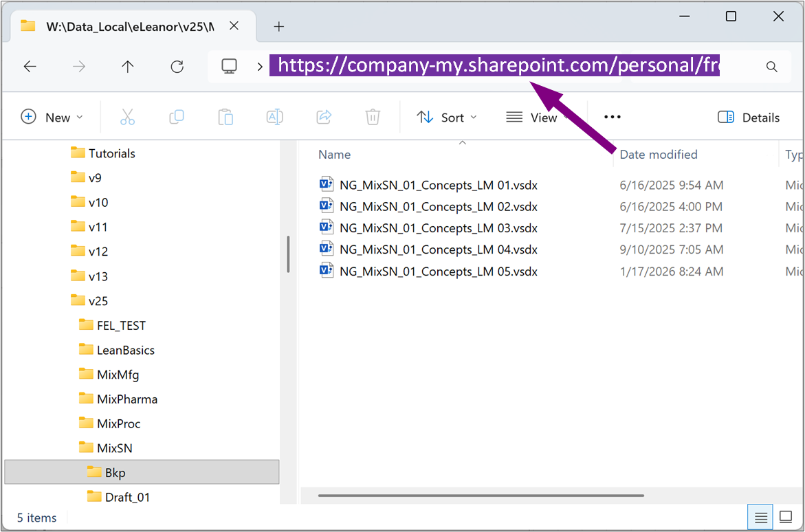Open a new File Explorer tab
Screen dimensions: 805x532
click(x=278, y=27)
